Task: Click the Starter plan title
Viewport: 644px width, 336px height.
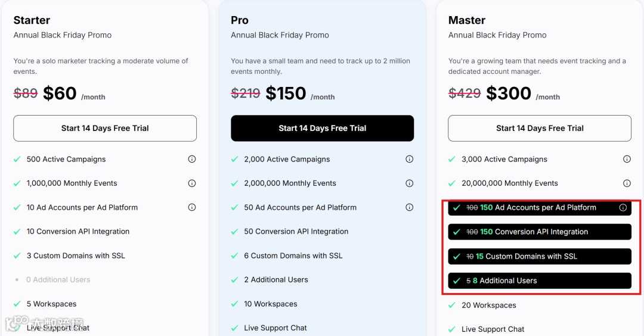Action: point(32,20)
